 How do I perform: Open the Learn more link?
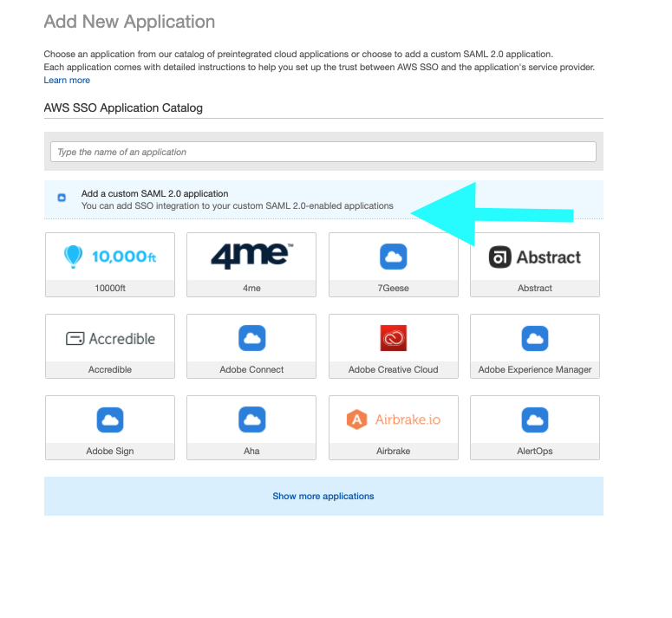67,80
